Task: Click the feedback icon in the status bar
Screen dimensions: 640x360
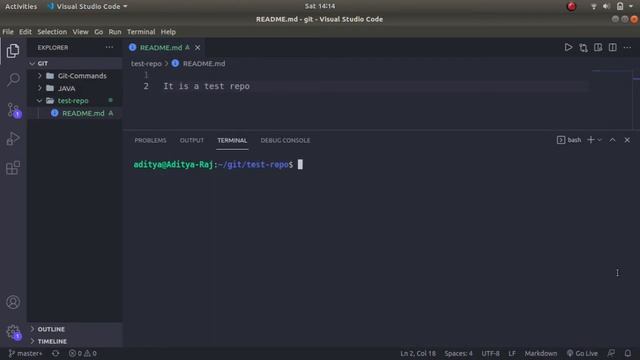Action: pos(611,353)
